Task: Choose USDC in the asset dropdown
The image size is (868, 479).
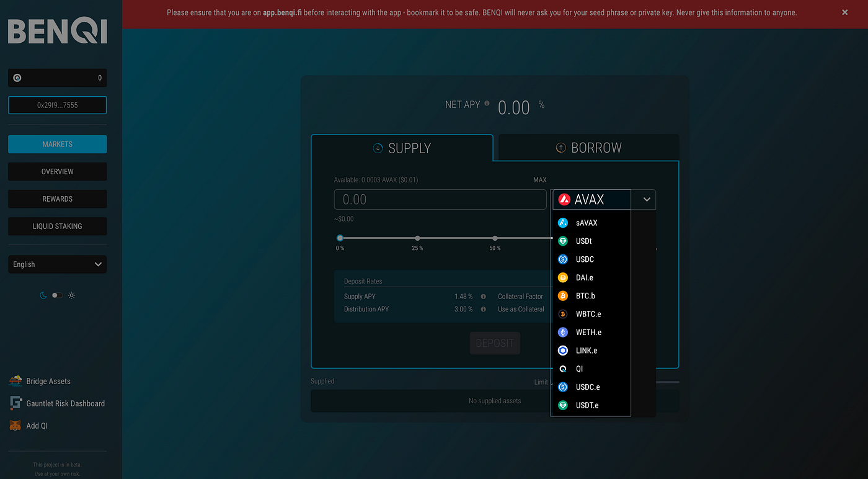Action: (591, 259)
